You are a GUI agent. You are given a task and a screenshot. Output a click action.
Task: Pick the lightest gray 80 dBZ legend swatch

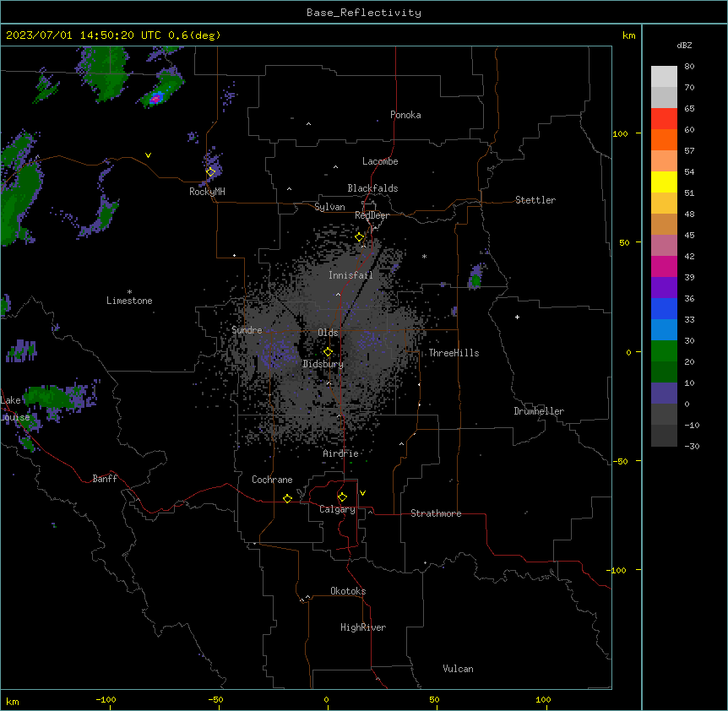coord(664,77)
